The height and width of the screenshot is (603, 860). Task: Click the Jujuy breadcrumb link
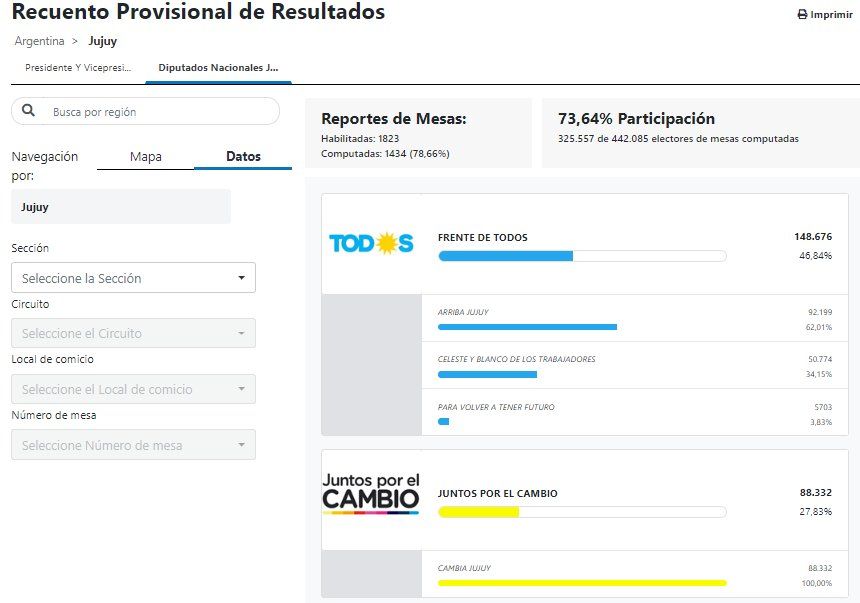click(102, 41)
